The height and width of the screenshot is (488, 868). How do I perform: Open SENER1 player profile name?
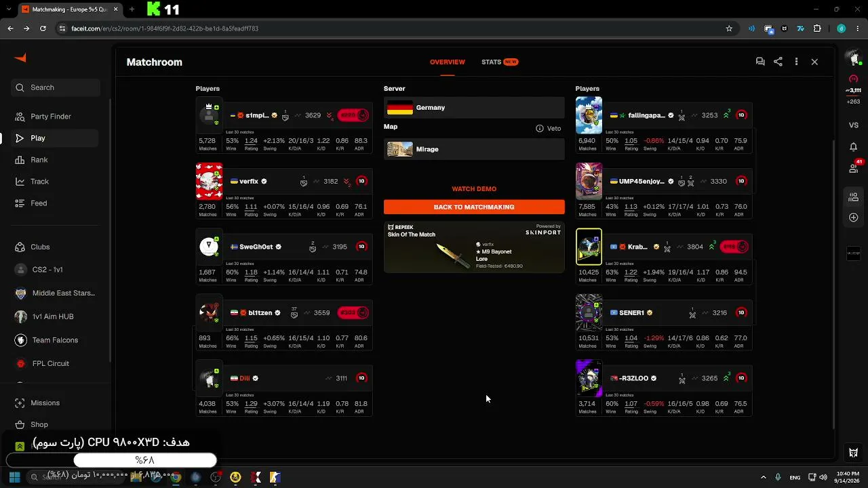(x=631, y=313)
